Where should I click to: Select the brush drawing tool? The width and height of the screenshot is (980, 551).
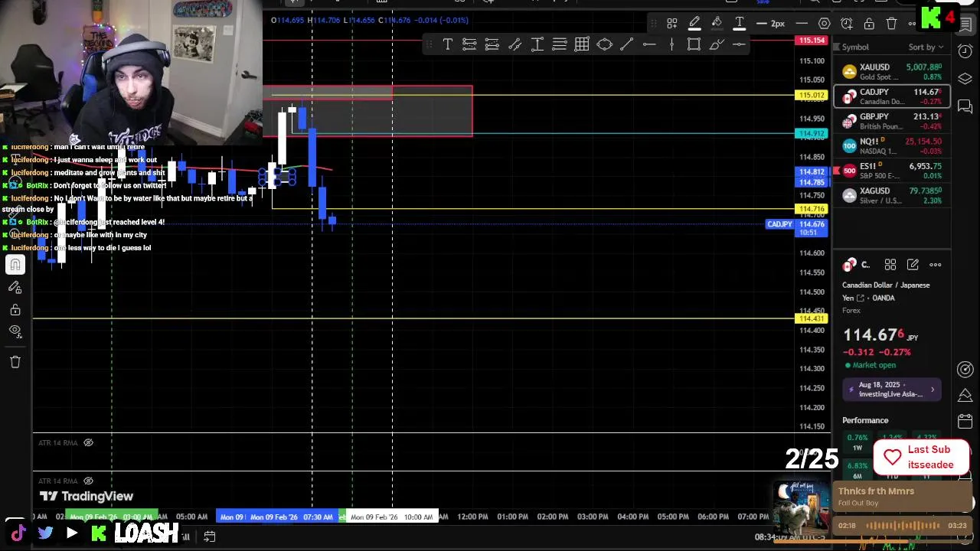[717, 44]
